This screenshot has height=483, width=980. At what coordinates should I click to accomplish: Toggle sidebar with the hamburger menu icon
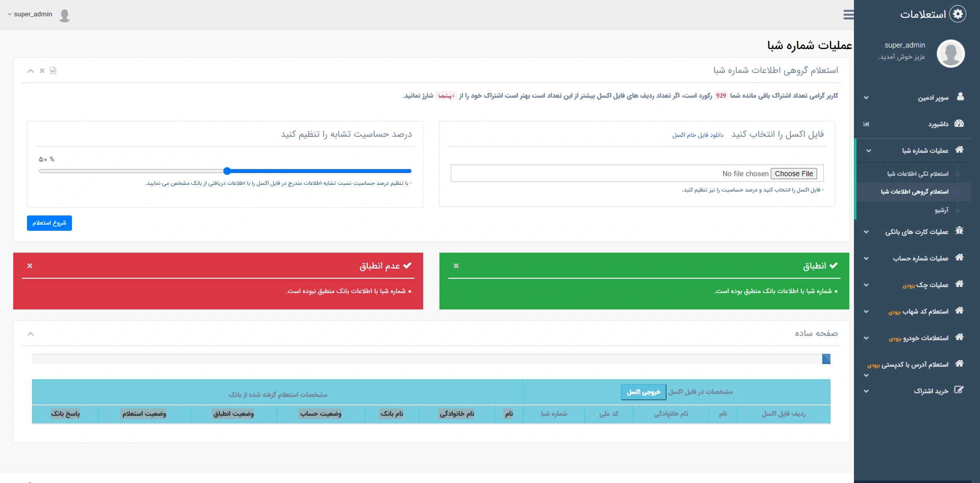tap(848, 15)
